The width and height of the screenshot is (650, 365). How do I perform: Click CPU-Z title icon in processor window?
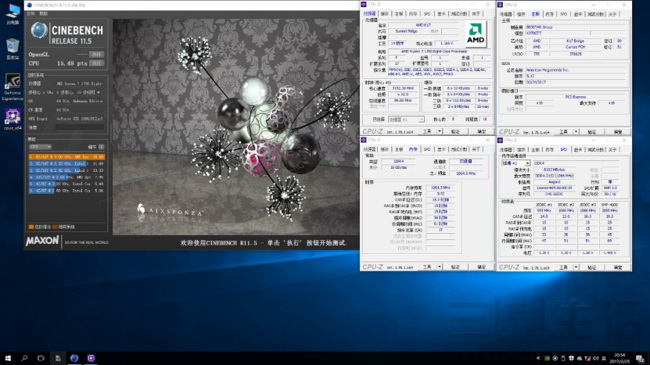pos(364,5)
